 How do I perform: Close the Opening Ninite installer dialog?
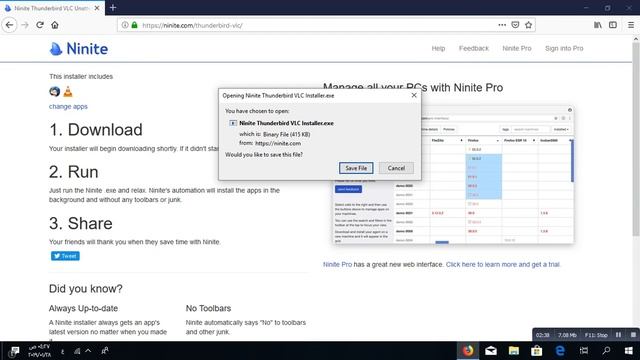coord(414,95)
